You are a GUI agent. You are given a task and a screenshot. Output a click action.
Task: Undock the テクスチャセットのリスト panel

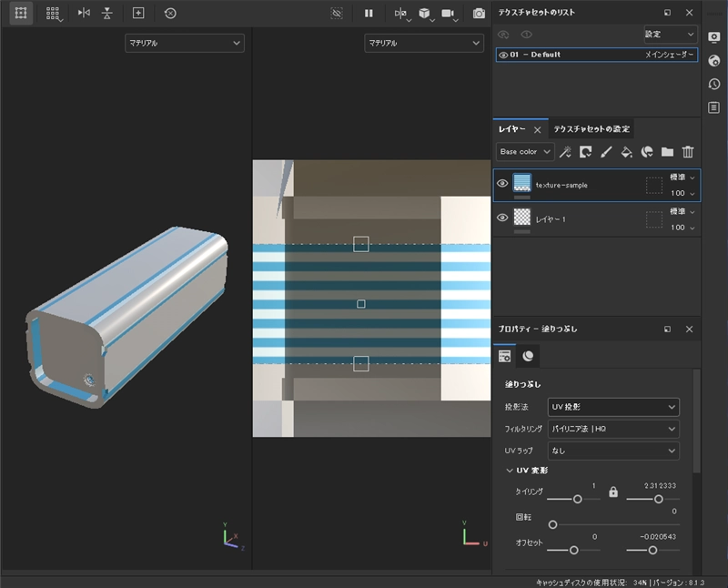(x=667, y=13)
